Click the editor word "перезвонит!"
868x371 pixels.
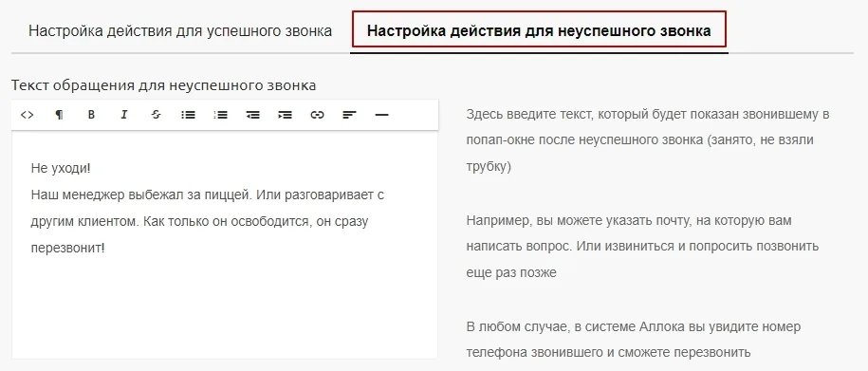(68, 248)
